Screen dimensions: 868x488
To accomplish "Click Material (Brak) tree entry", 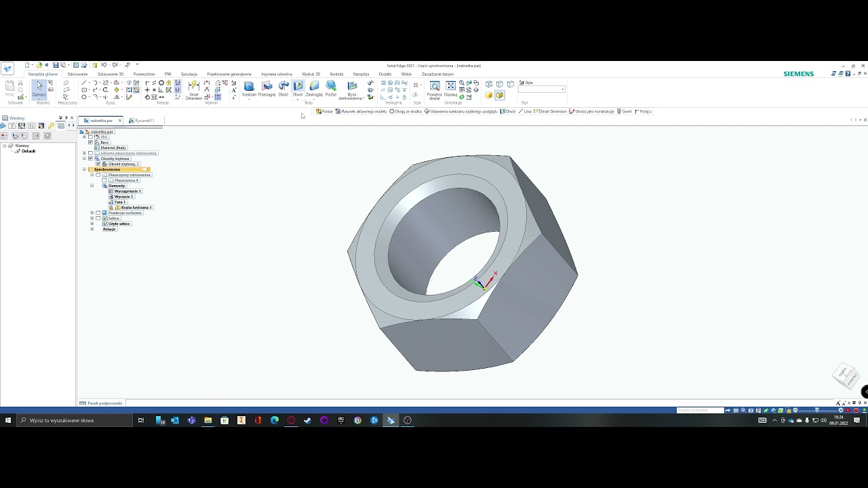I will point(114,148).
